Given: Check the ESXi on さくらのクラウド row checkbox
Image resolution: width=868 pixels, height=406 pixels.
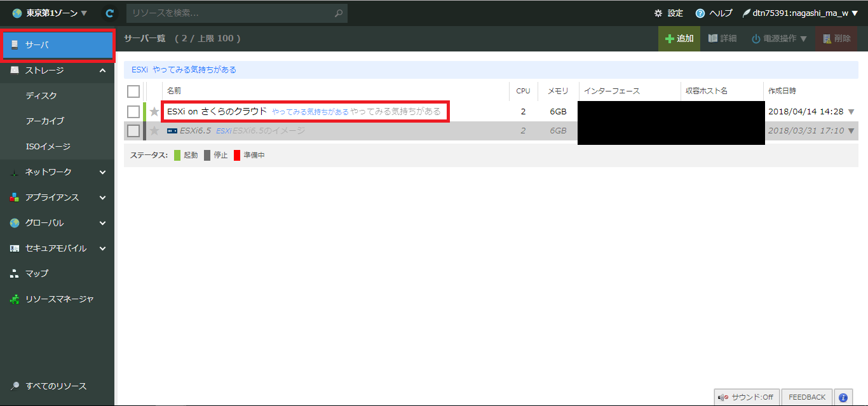Looking at the screenshot, I should pyautogui.click(x=133, y=112).
